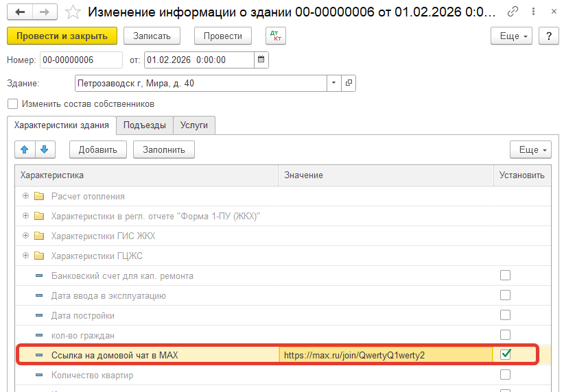Open the Здание field dropdown list

pyautogui.click(x=333, y=83)
